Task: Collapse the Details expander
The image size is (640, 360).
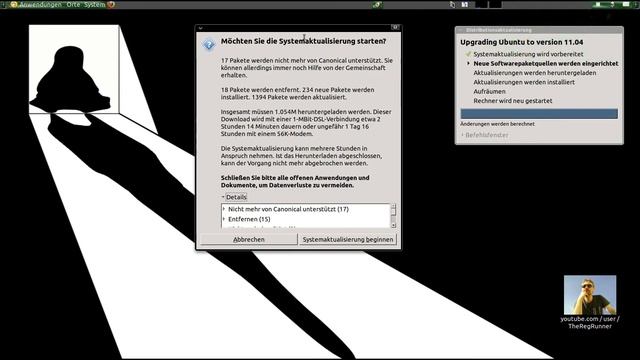Action: 234,197
